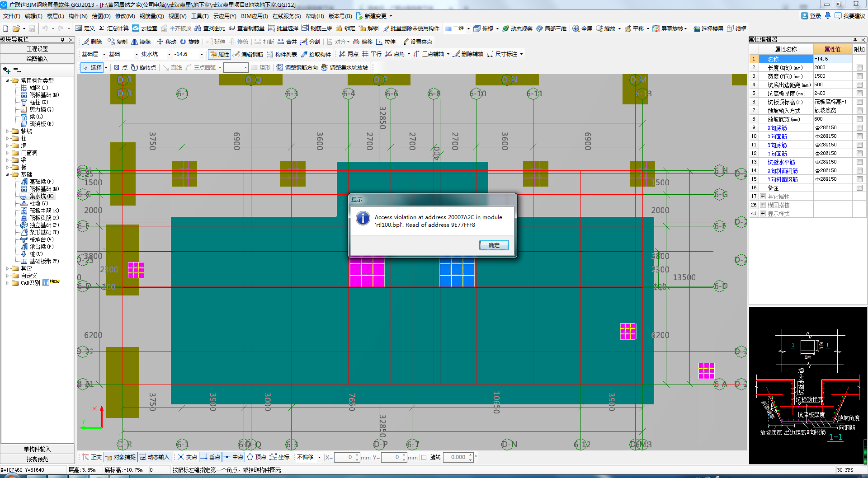Click the 钢筋三维 icon
Screen dimensions: 868x478
[305, 28]
